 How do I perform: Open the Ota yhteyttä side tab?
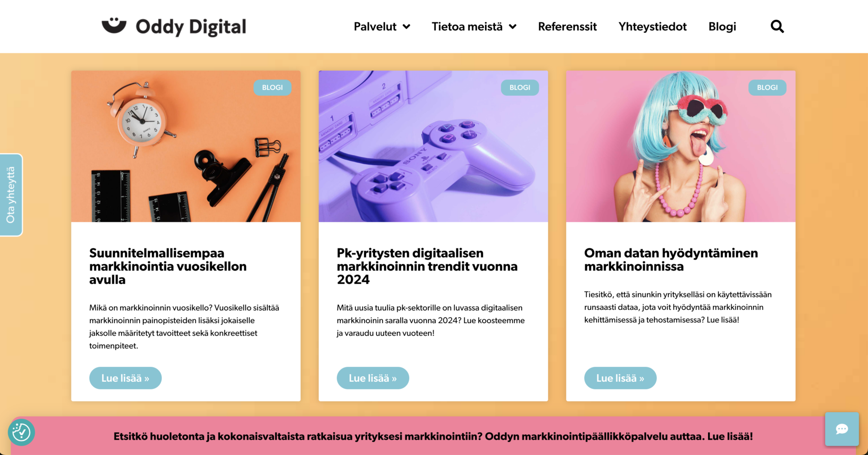(x=11, y=195)
